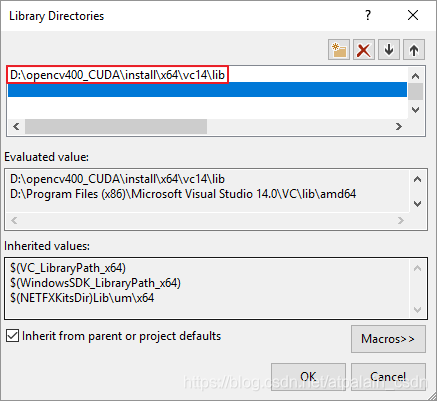The image size is (437, 401).
Task: Move selected line up with arrow icon
Action: (414, 50)
